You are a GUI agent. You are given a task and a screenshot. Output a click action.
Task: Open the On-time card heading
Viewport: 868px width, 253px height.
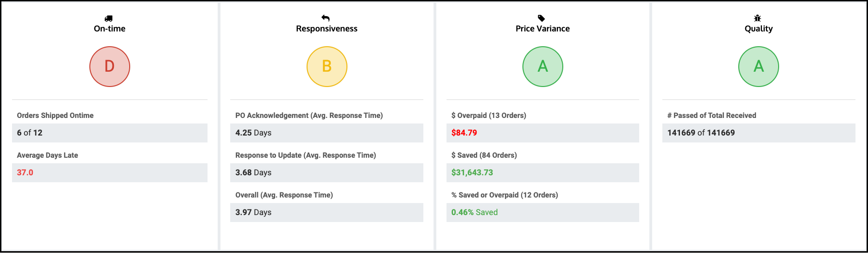click(x=110, y=29)
